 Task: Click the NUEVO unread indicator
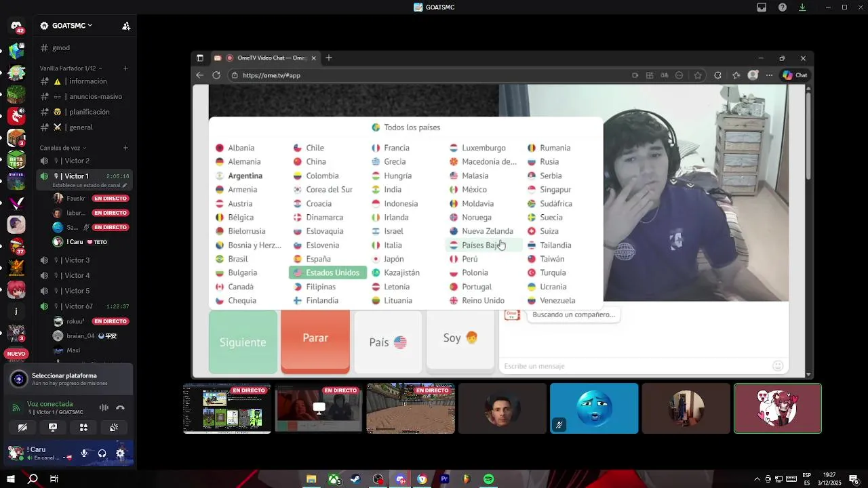16,354
